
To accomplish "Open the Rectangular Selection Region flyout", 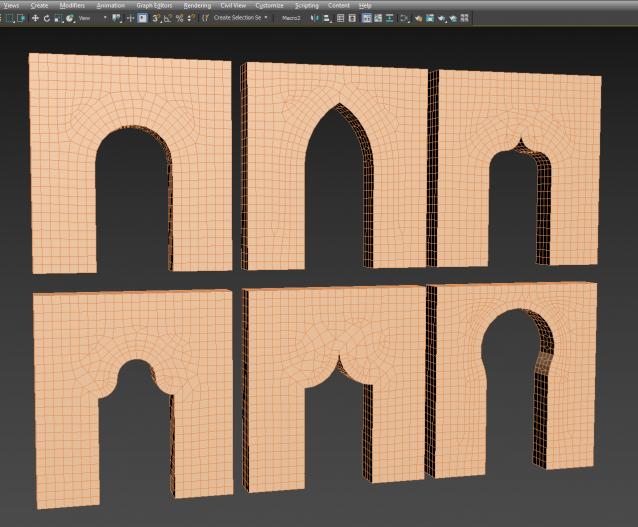I will click(10, 18).
